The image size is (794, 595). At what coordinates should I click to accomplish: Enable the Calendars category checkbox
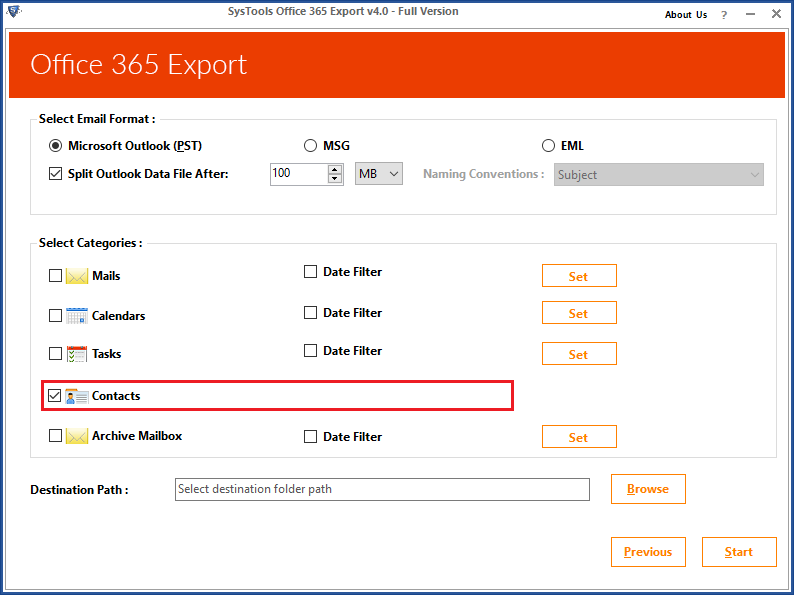55,315
